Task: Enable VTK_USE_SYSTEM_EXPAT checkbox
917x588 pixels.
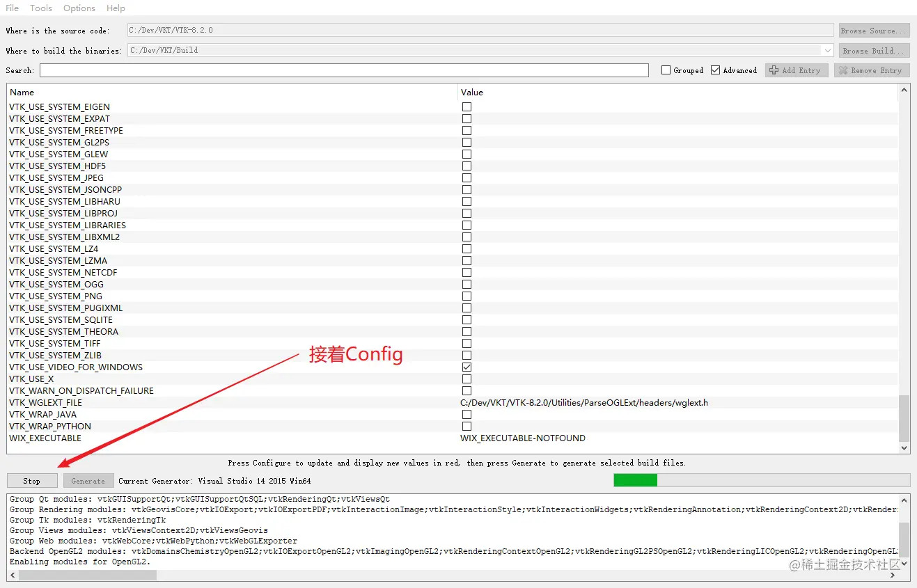Action: (467, 119)
